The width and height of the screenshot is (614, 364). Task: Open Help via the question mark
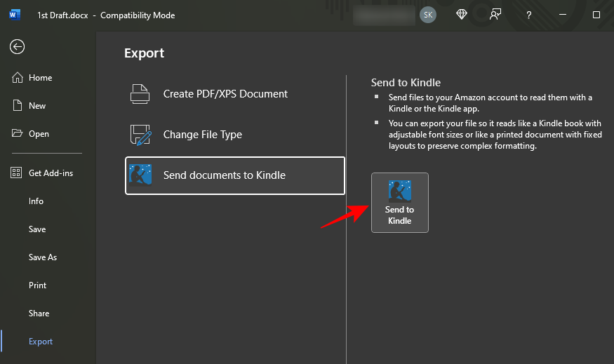coord(529,15)
